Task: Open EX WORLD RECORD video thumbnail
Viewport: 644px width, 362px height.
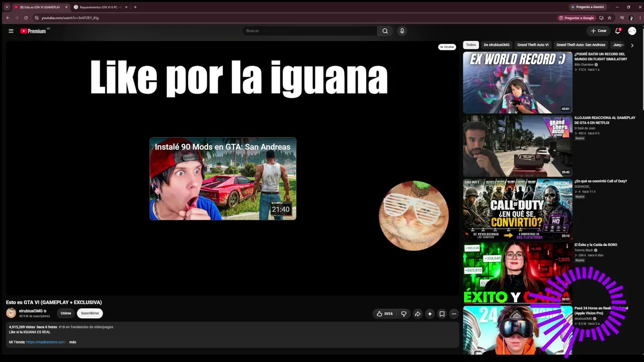Action: point(518,82)
